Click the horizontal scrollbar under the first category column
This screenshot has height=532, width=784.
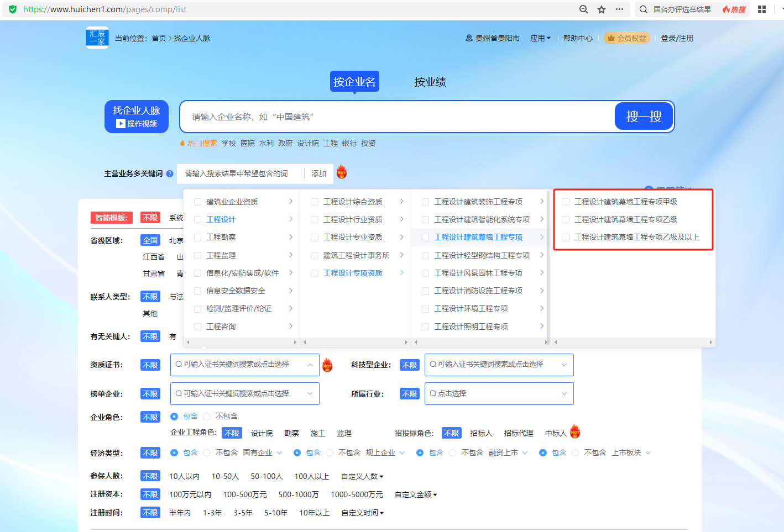[242, 343]
